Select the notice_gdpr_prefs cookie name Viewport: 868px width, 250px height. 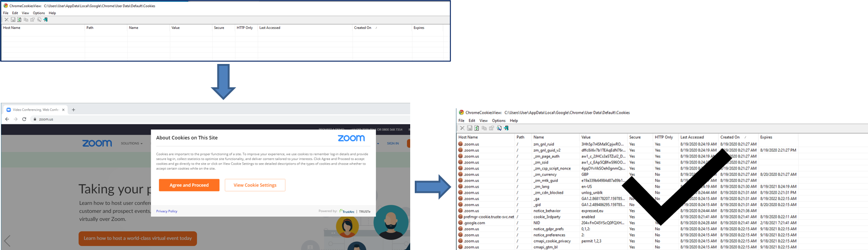click(x=548, y=229)
